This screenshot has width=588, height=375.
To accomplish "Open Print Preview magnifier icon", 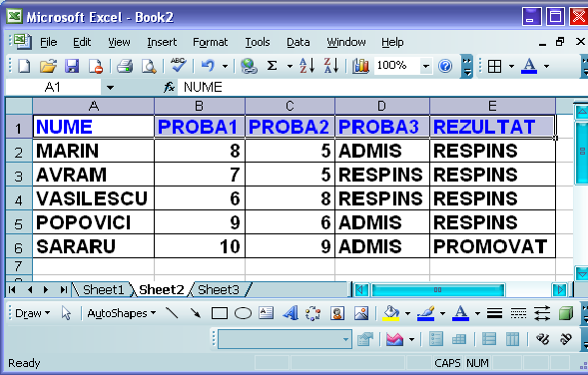I will pyautogui.click(x=149, y=66).
